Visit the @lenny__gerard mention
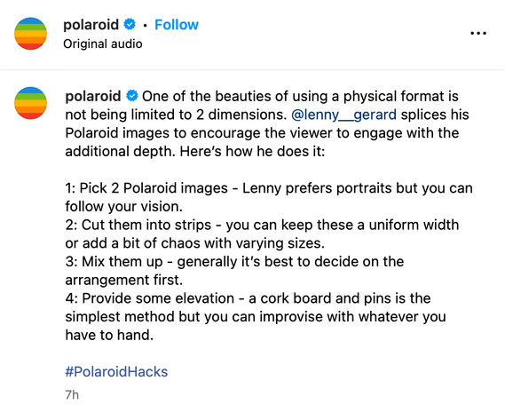505x420 pixels. tap(343, 115)
